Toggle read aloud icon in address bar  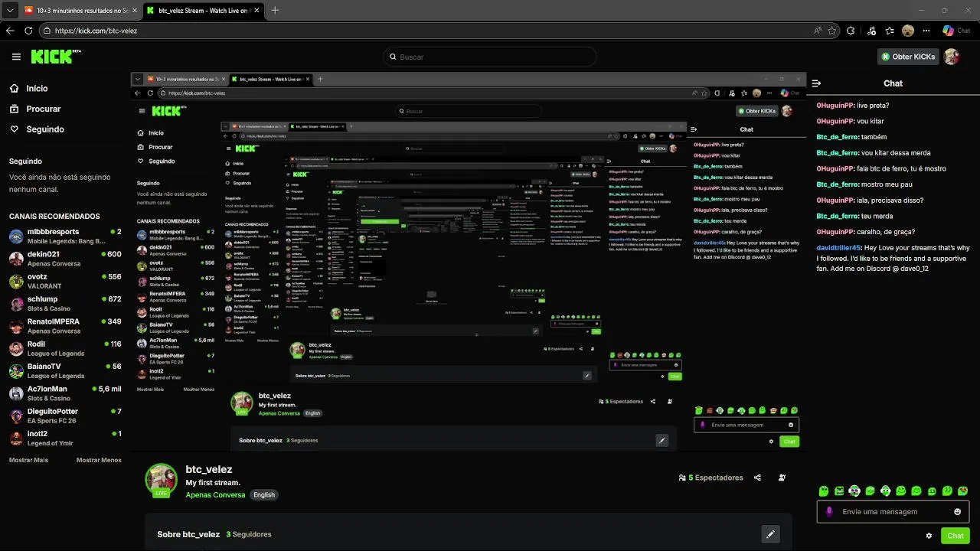pyautogui.click(x=818, y=31)
